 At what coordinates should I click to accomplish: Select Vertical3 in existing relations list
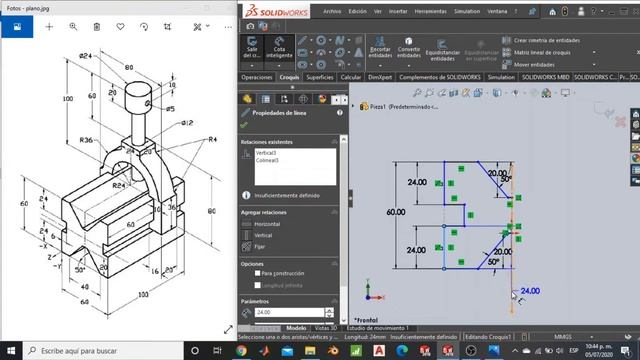266,153
